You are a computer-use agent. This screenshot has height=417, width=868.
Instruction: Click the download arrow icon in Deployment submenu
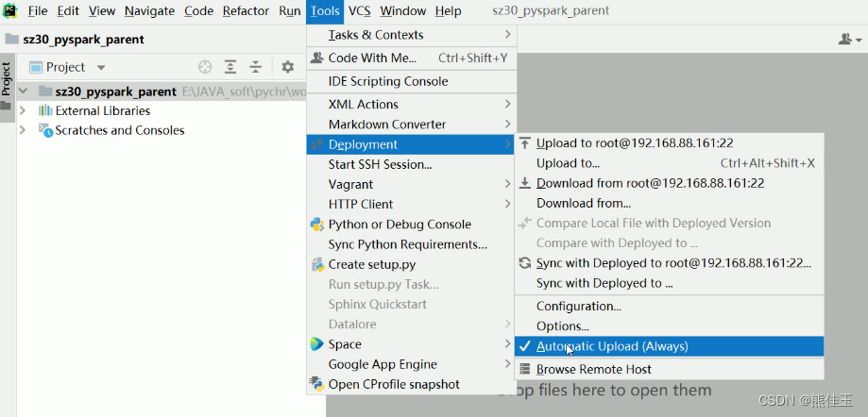[x=525, y=183]
